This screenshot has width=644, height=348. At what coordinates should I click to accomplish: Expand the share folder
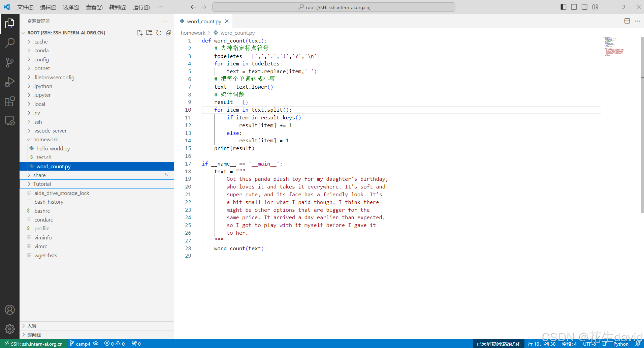[x=97, y=175]
